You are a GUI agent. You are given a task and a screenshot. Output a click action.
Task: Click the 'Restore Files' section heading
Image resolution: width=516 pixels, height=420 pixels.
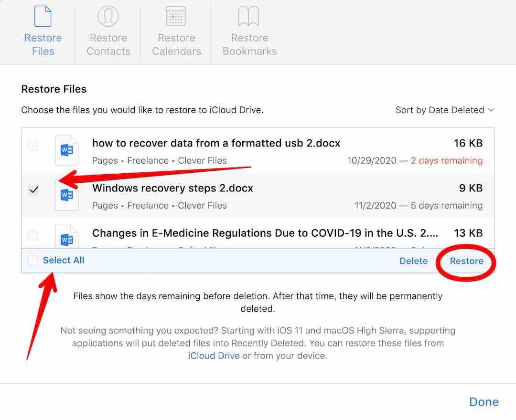tap(54, 89)
